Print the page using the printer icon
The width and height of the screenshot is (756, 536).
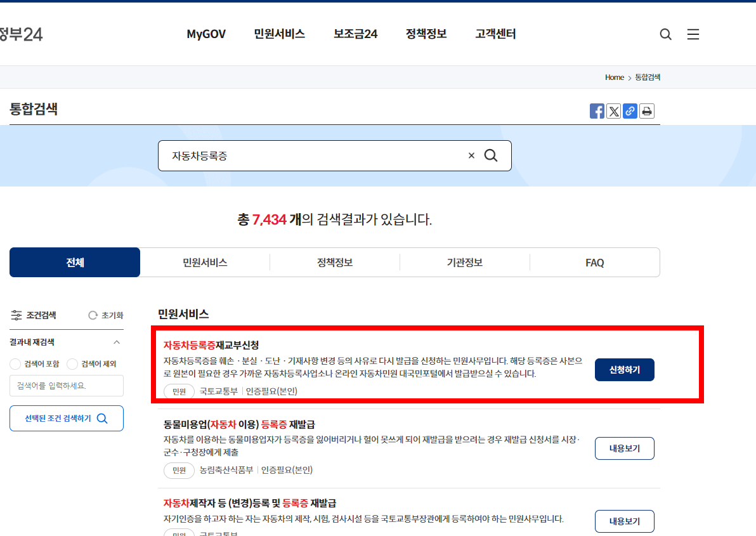(x=646, y=111)
